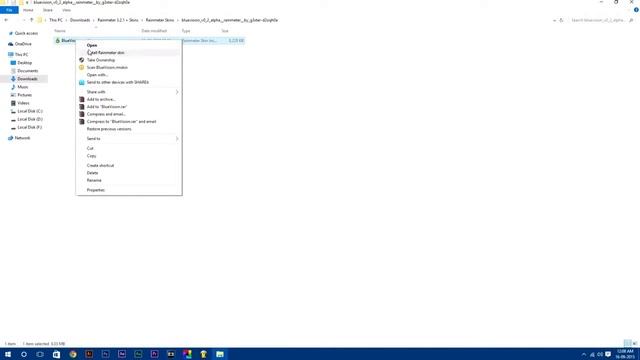Open the Home ribbon tab

(x=28, y=10)
